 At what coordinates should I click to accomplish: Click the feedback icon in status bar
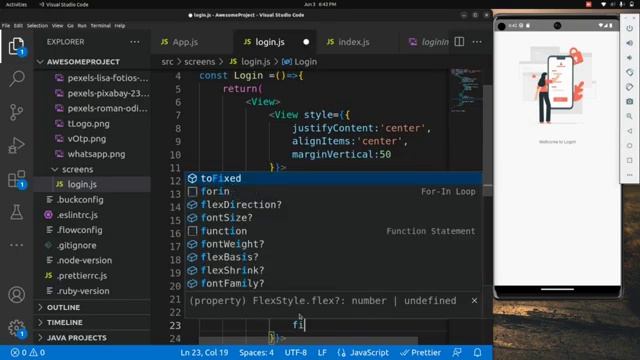coord(457,353)
